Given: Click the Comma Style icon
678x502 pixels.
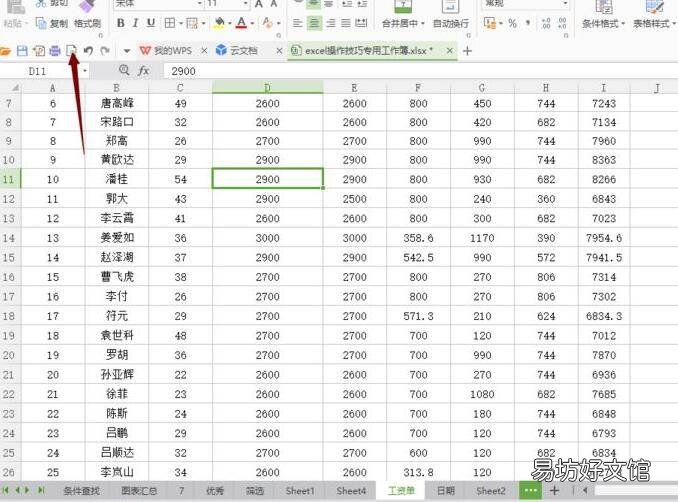Looking at the screenshot, I should (528, 23).
